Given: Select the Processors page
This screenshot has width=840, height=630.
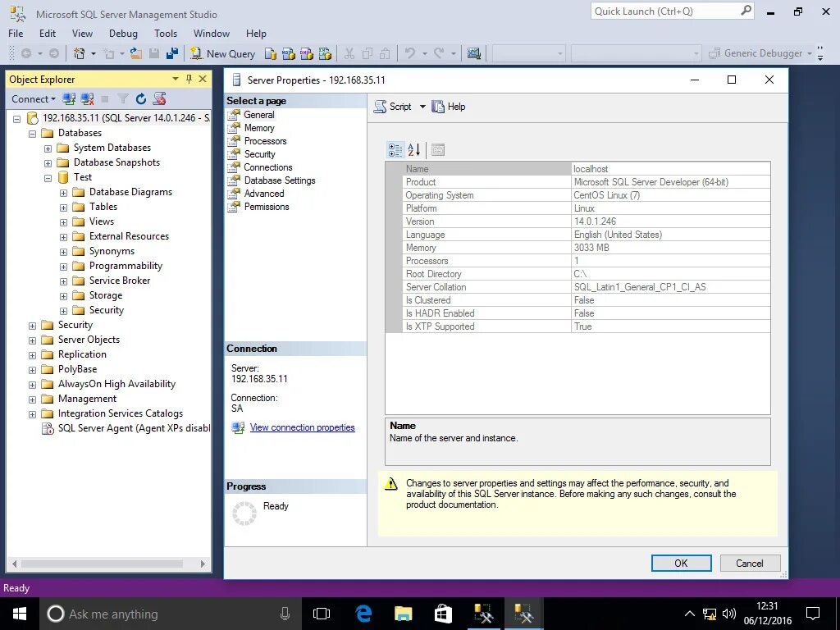Looking at the screenshot, I should tap(265, 141).
